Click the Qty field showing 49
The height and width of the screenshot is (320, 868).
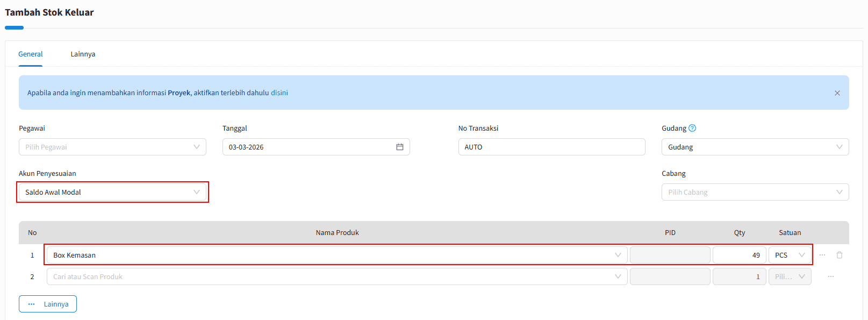click(739, 255)
